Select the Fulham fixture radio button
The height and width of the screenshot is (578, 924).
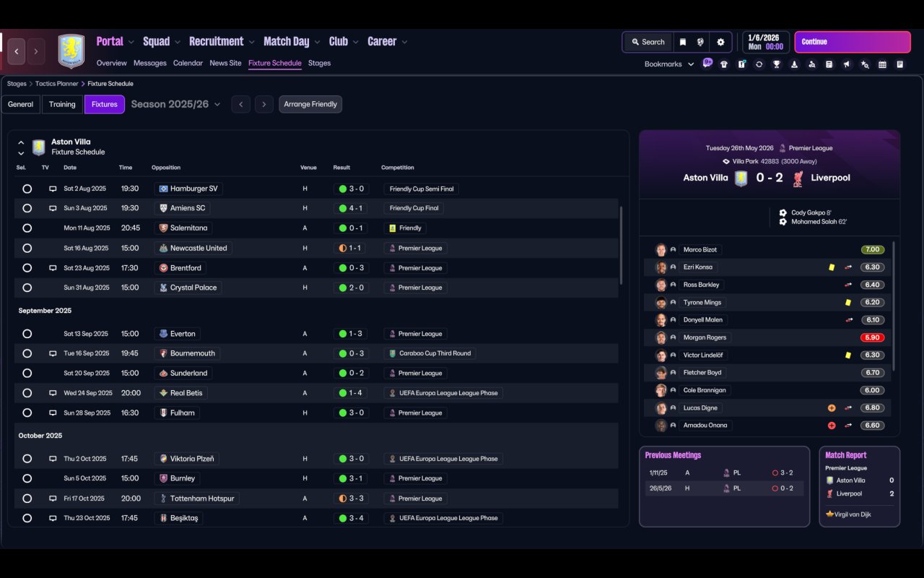(x=27, y=413)
